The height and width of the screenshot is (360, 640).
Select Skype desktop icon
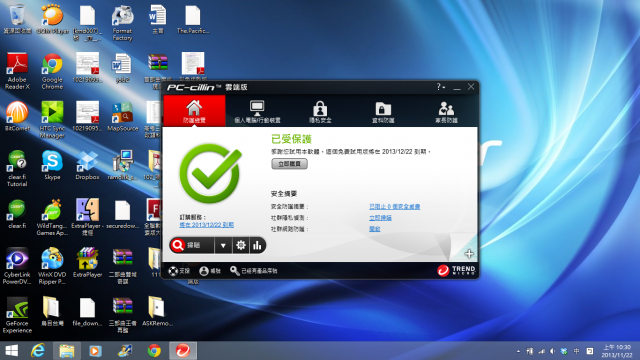(52, 165)
